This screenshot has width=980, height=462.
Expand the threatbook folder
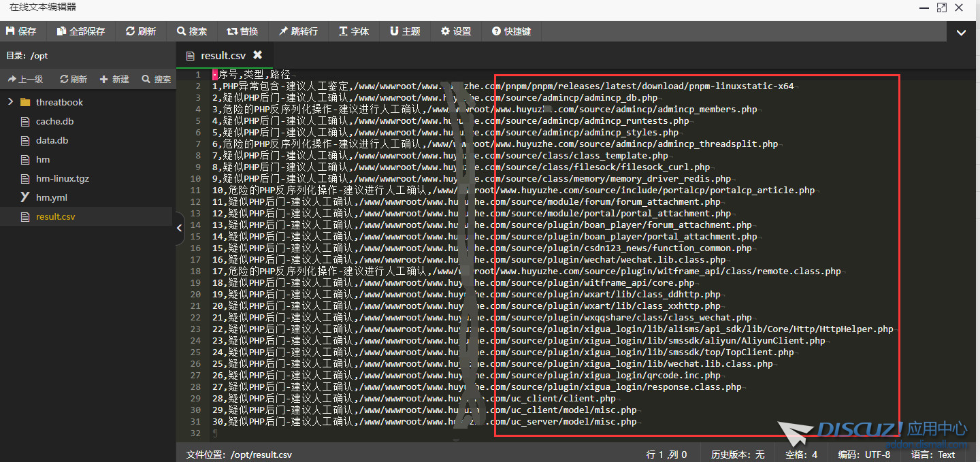point(10,102)
